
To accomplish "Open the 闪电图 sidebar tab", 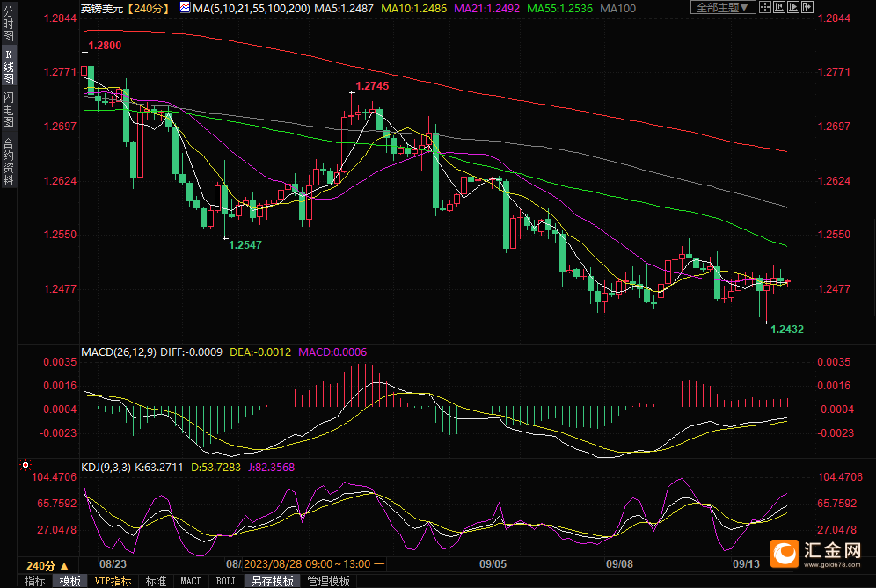I will click(8, 108).
